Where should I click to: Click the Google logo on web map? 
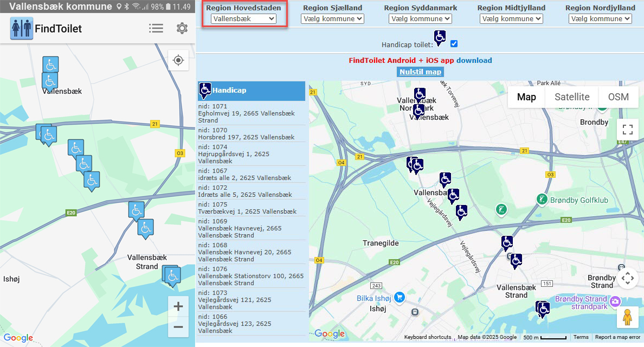click(330, 333)
